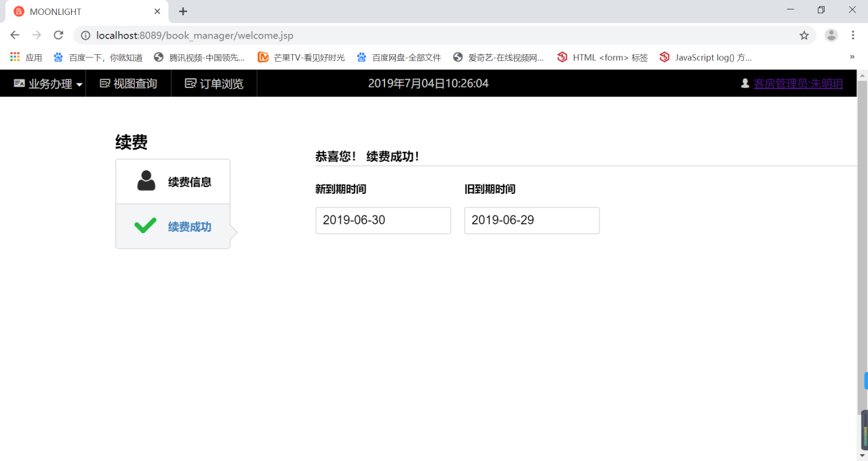Open the 百度一下，你就知道 bookmark
Screen dimensions: 868x461
pyautogui.click(x=98, y=58)
